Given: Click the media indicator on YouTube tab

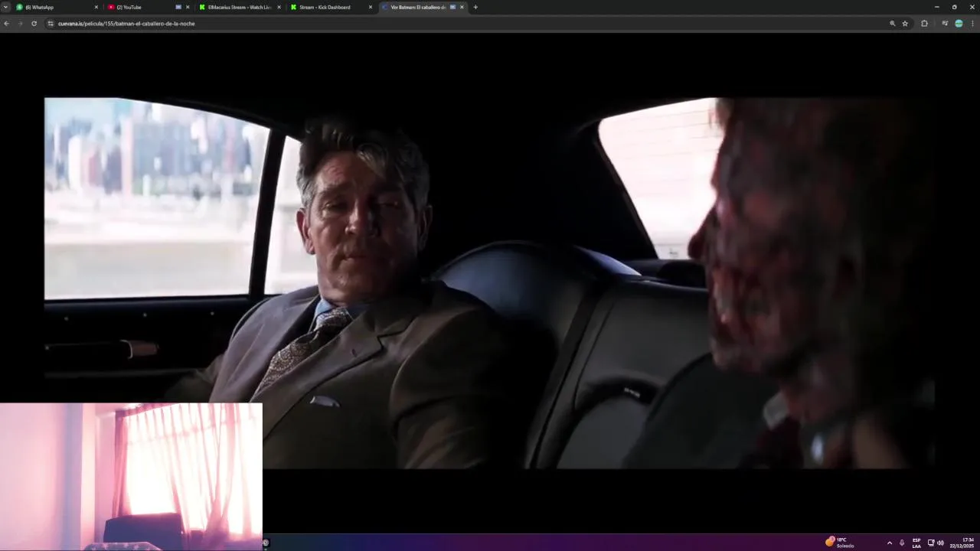Looking at the screenshot, I should click(x=178, y=7).
